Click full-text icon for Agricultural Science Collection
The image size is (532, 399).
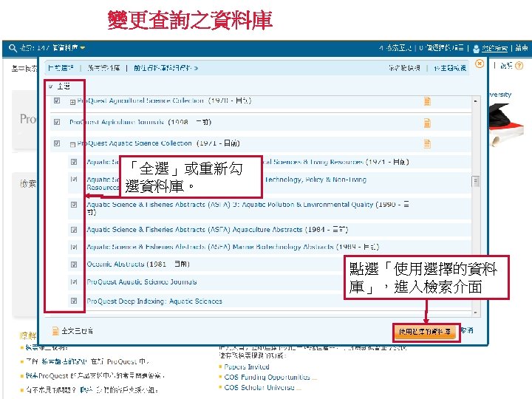[x=427, y=101]
